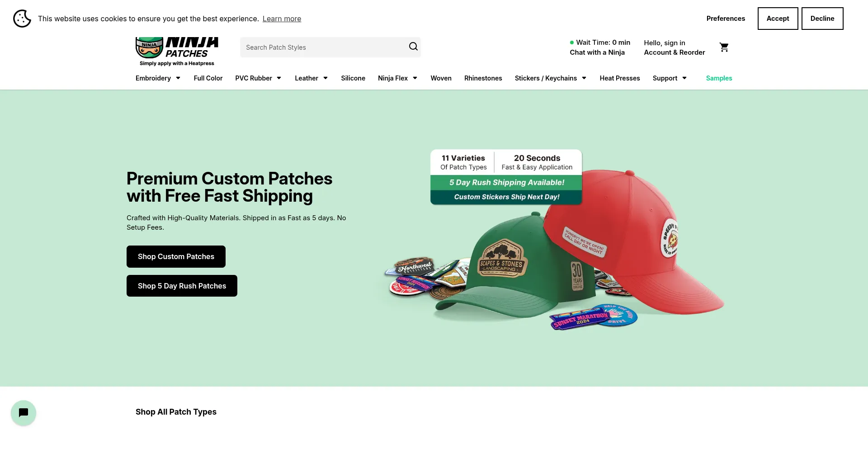Focus the Search Patch Styles field

tap(323, 47)
